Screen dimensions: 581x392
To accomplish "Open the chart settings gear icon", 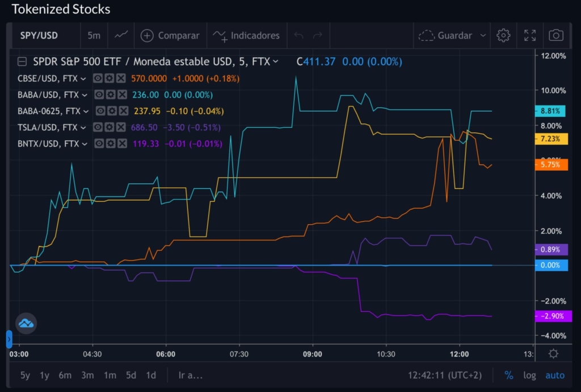I will tap(503, 35).
